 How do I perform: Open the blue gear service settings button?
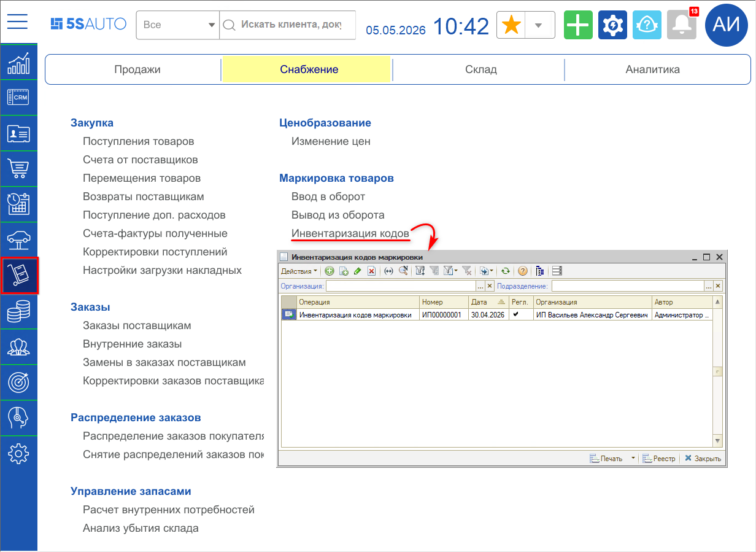click(x=612, y=25)
